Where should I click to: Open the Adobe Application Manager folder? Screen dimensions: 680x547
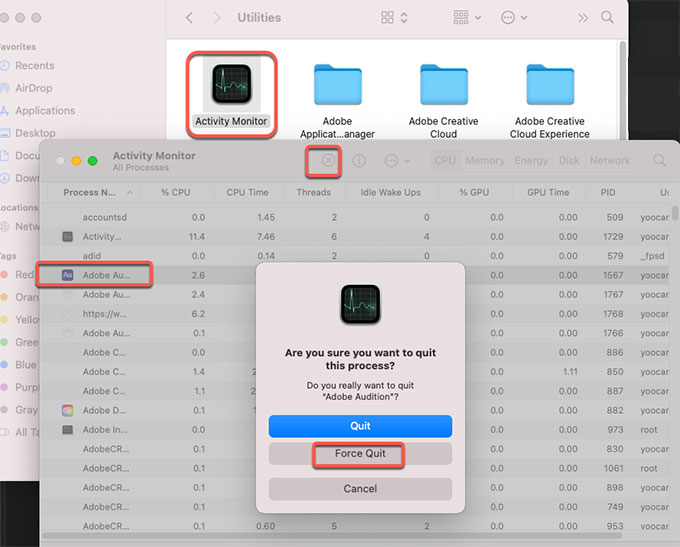click(337, 101)
